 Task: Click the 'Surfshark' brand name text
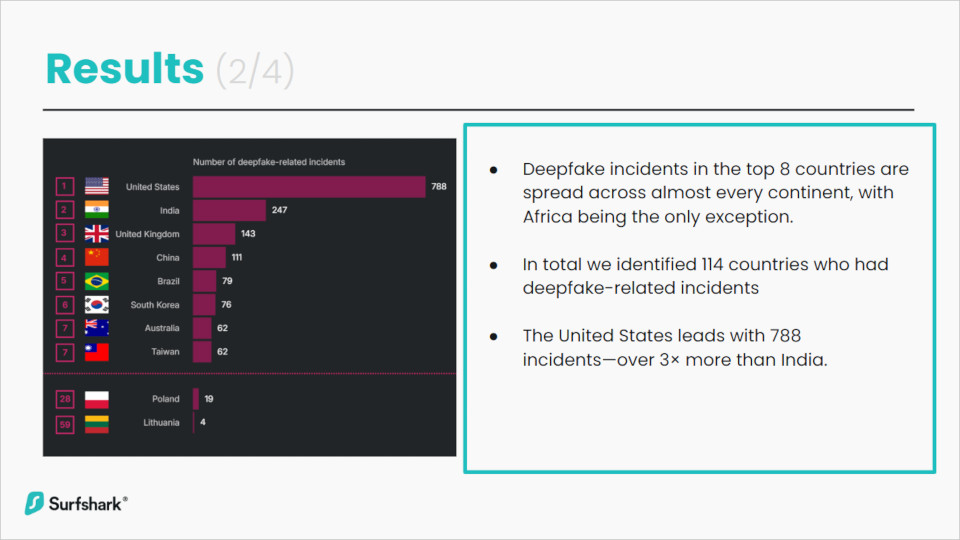[85, 504]
